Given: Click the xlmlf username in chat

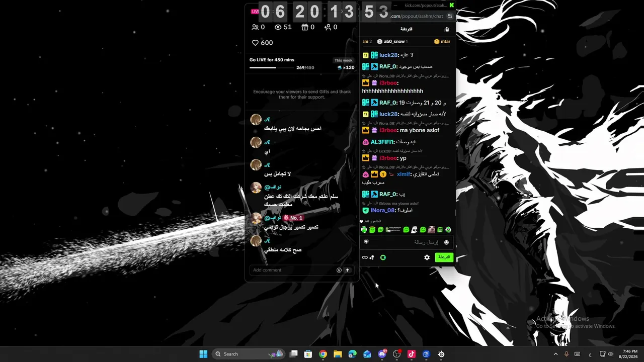Looking at the screenshot, I should point(404,174).
